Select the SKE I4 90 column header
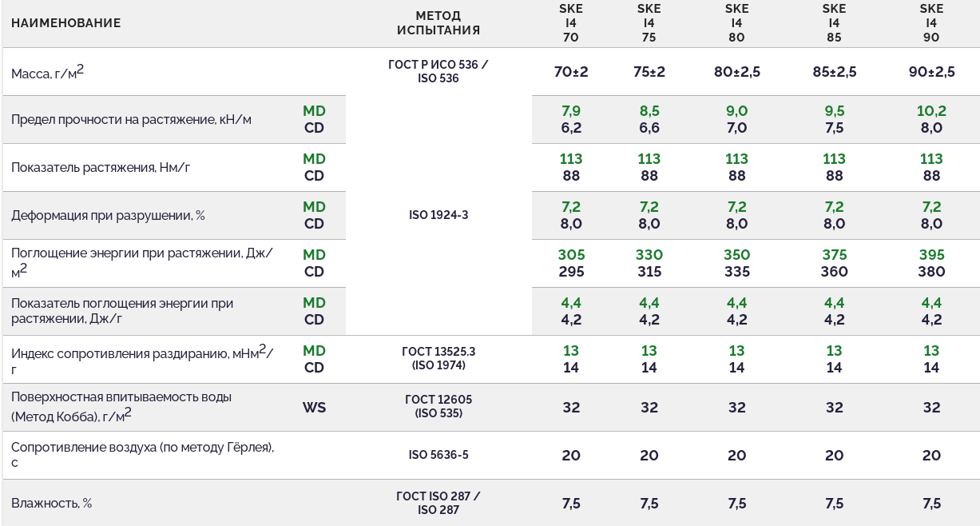 coord(931,23)
